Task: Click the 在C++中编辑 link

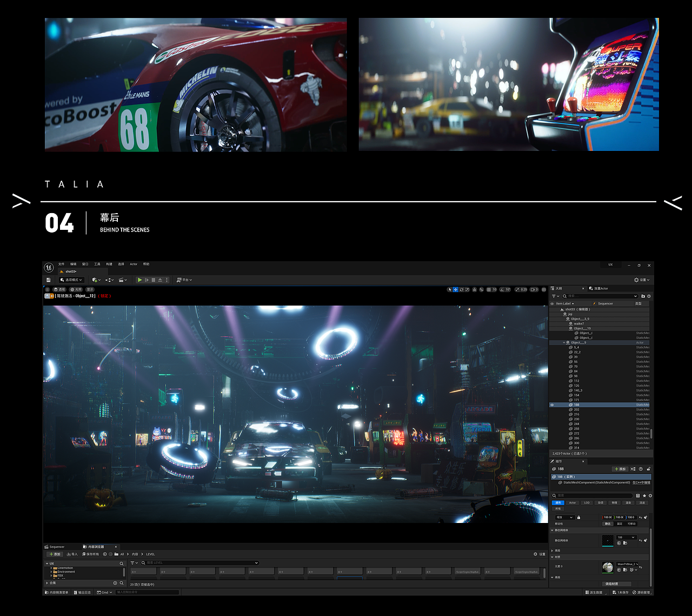Action: pyautogui.click(x=641, y=482)
